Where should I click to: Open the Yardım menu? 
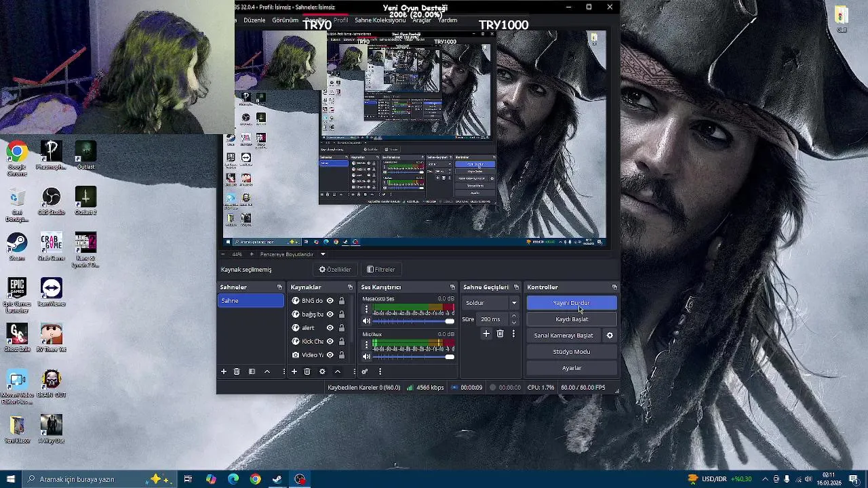[448, 20]
